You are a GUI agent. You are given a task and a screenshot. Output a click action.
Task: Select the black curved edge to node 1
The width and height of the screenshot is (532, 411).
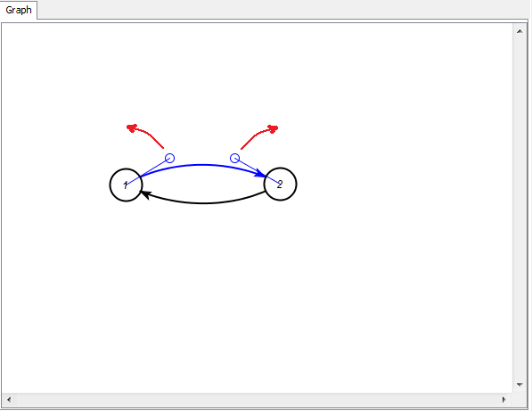pyautogui.click(x=202, y=202)
